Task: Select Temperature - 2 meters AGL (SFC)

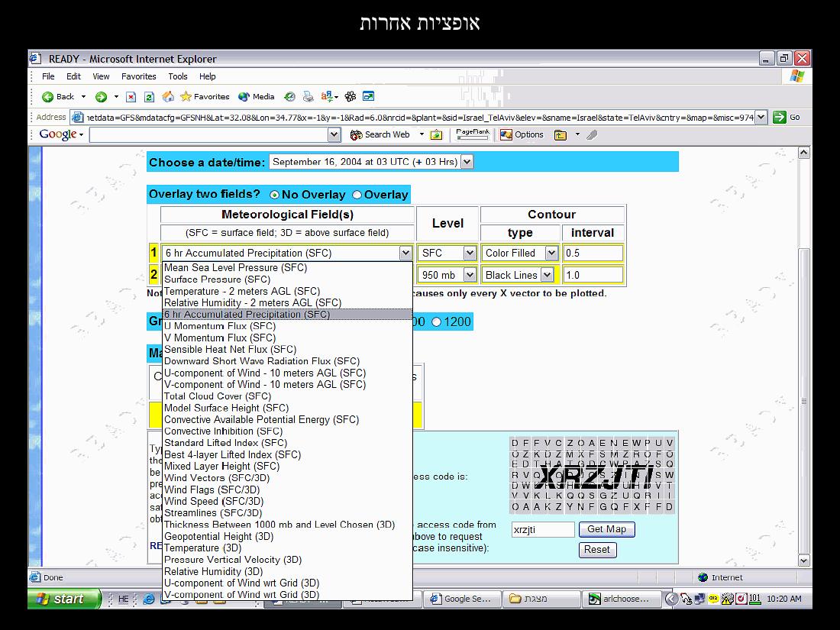Action: 287,292
